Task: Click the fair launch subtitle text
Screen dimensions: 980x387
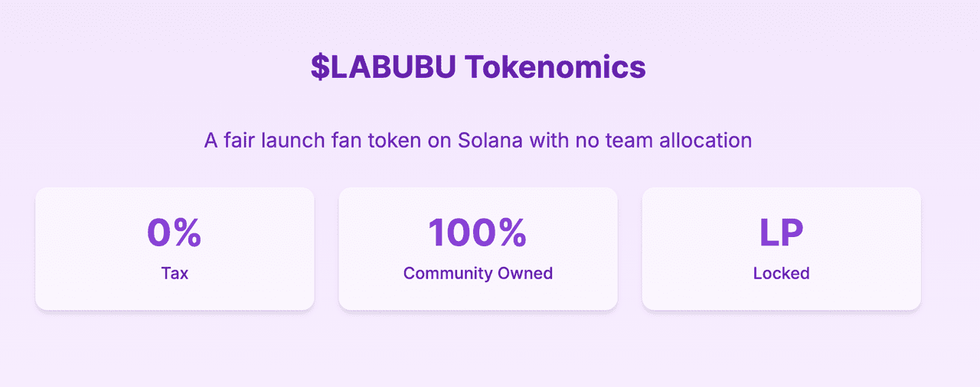Action: point(478,141)
